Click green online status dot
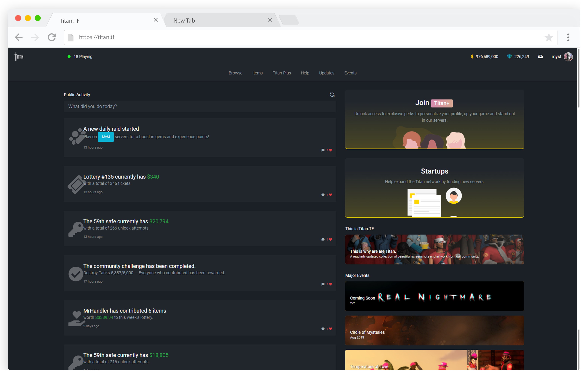The image size is (588, 380). (x=69, y=57)
